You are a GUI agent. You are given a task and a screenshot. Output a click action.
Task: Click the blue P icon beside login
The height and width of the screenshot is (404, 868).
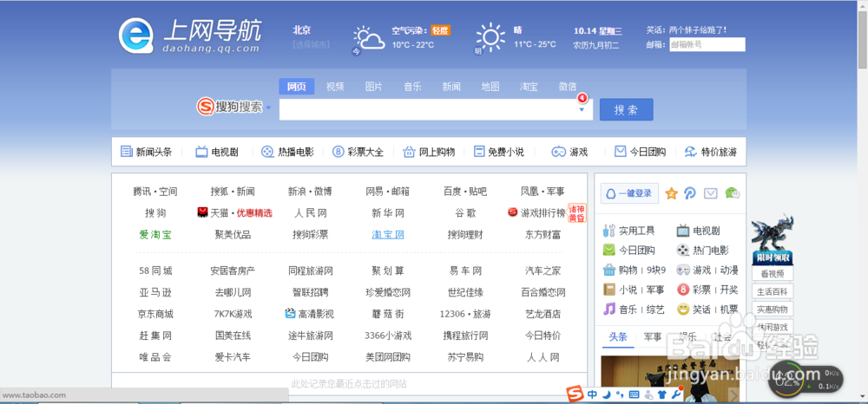pos(690,193)
